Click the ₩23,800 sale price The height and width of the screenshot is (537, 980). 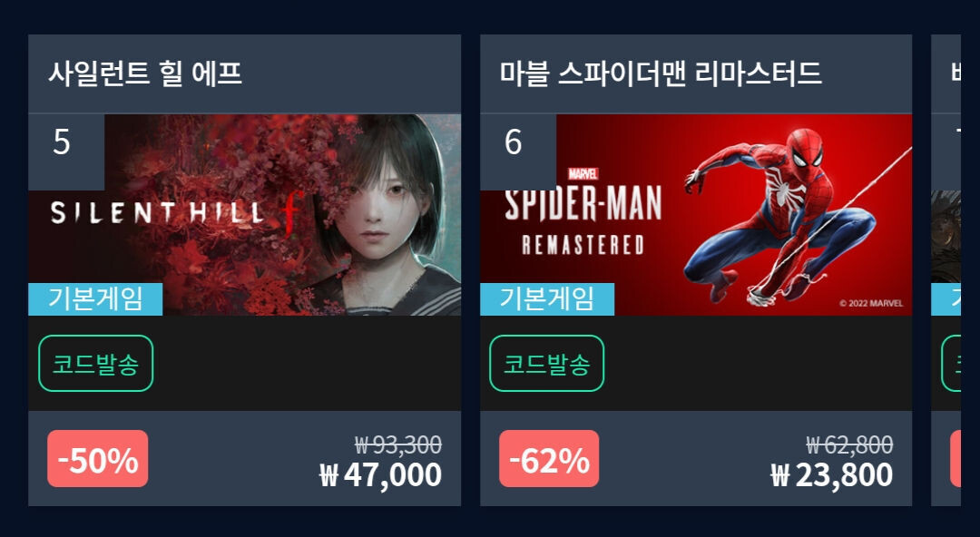832,475
